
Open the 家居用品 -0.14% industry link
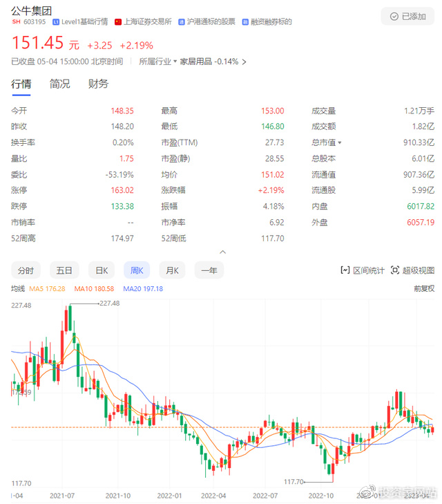coord(209,62)
